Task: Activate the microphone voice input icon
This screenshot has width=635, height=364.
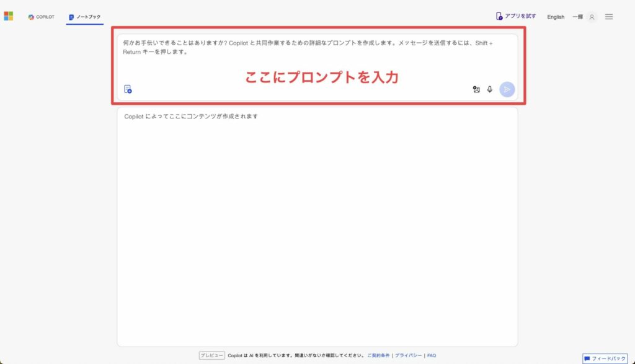Action: 490,89
